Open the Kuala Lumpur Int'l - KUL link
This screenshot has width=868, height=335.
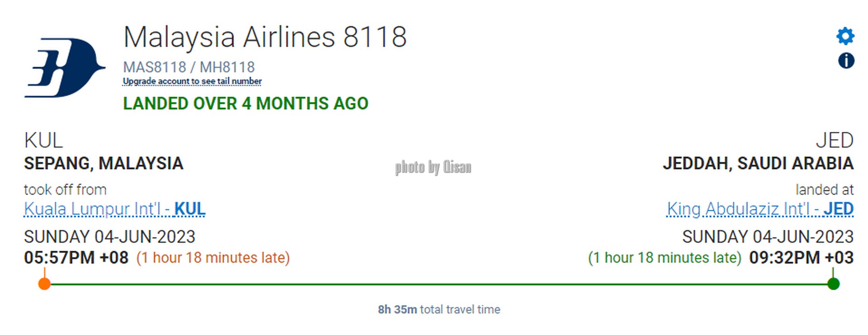115,209
